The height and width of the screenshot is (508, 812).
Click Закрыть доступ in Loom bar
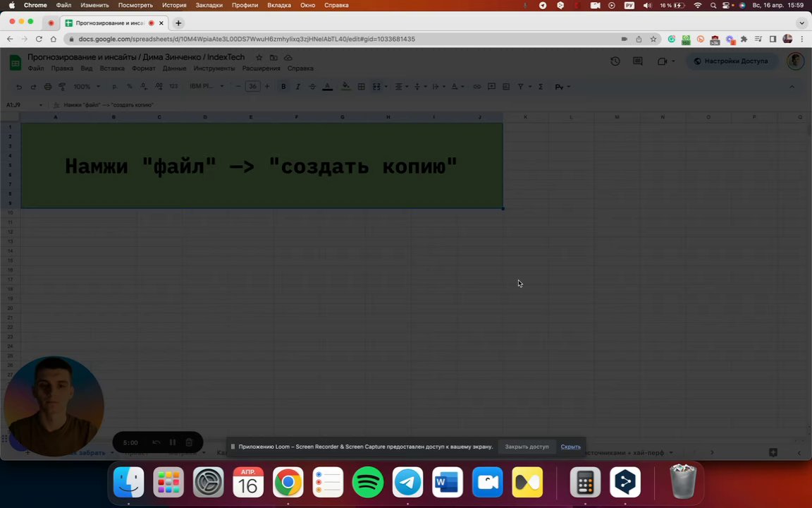coord(527,447)
